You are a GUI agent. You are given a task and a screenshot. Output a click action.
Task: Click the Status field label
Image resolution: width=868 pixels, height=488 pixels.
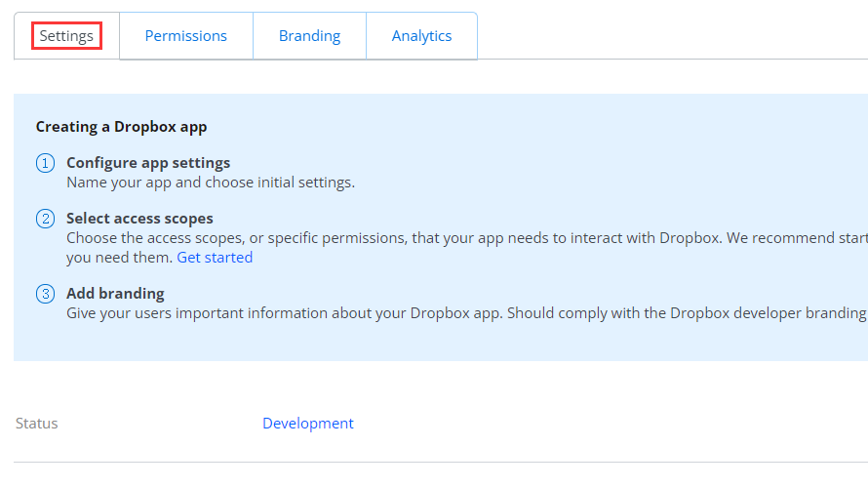click(x=37, y=424)
